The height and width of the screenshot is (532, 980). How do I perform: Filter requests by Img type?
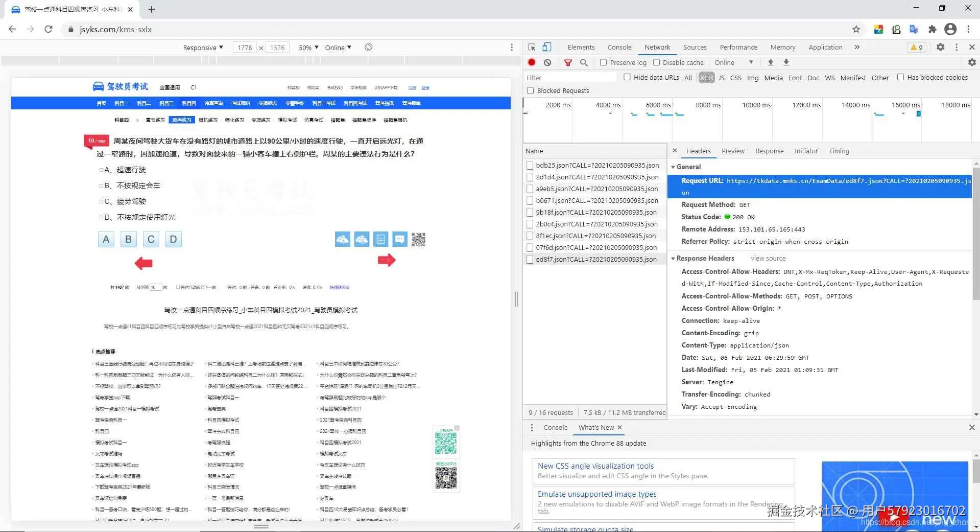pyautogui.click(x=753, y=78)
